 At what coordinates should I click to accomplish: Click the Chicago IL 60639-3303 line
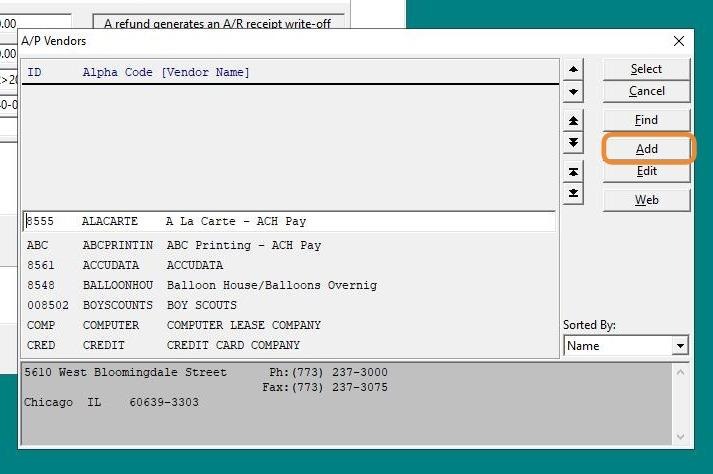coord(111,403)
